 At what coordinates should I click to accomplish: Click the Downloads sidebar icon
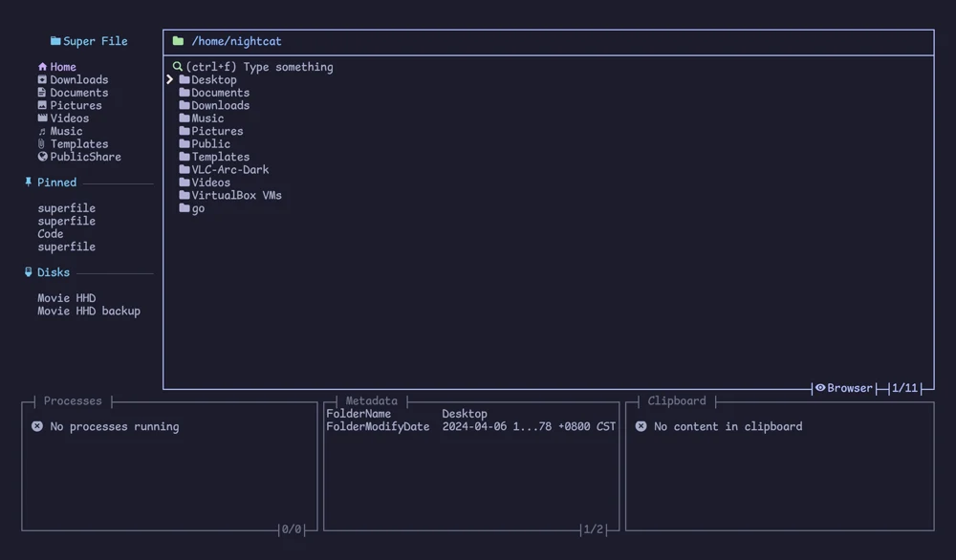(42, 79)
